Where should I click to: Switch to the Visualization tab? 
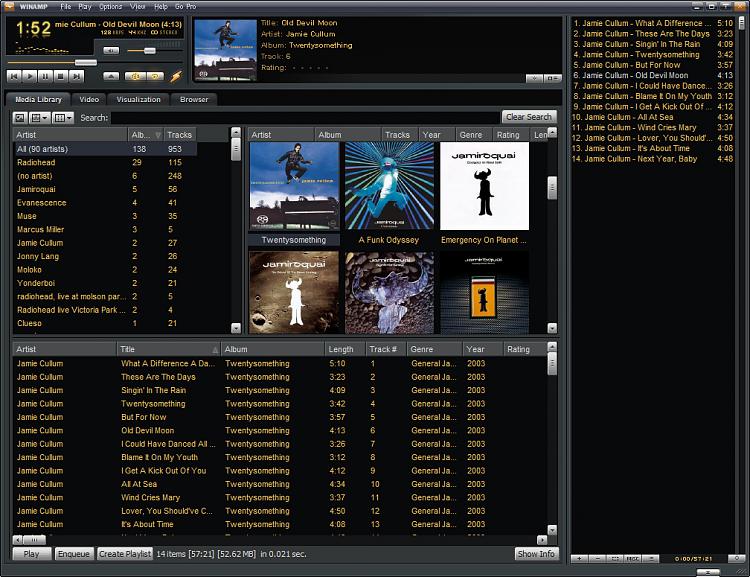(138, 100)
